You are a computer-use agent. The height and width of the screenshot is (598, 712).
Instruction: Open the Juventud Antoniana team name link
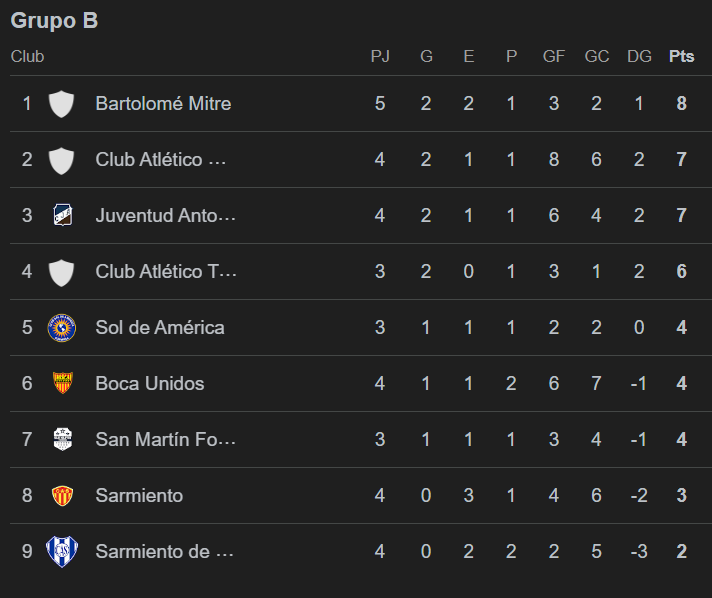pyautogui.click(x=166, y=215)
